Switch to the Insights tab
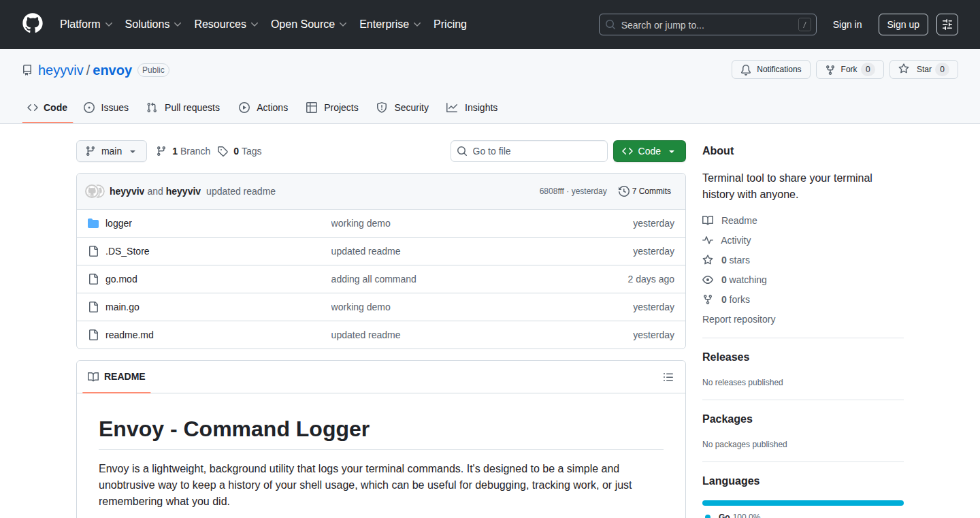The width and height of the screenshot is (980, 518). coord(472,108)
